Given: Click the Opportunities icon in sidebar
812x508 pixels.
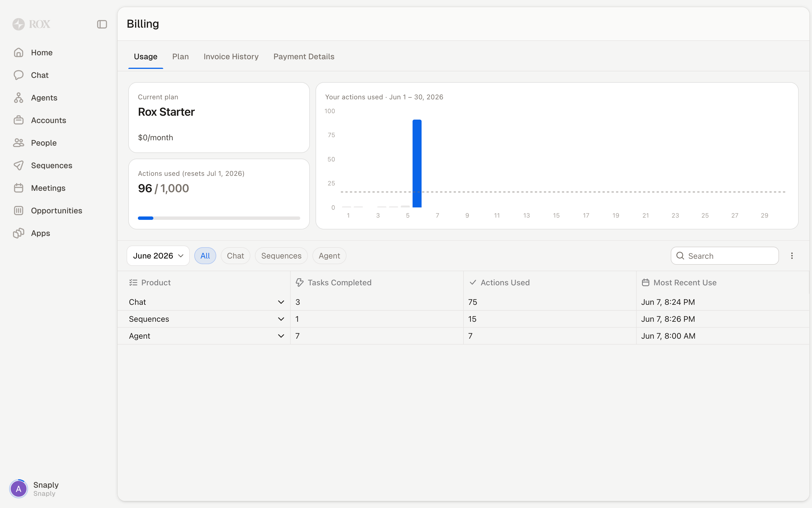Looking at the screenshot, I should (18, 210).
